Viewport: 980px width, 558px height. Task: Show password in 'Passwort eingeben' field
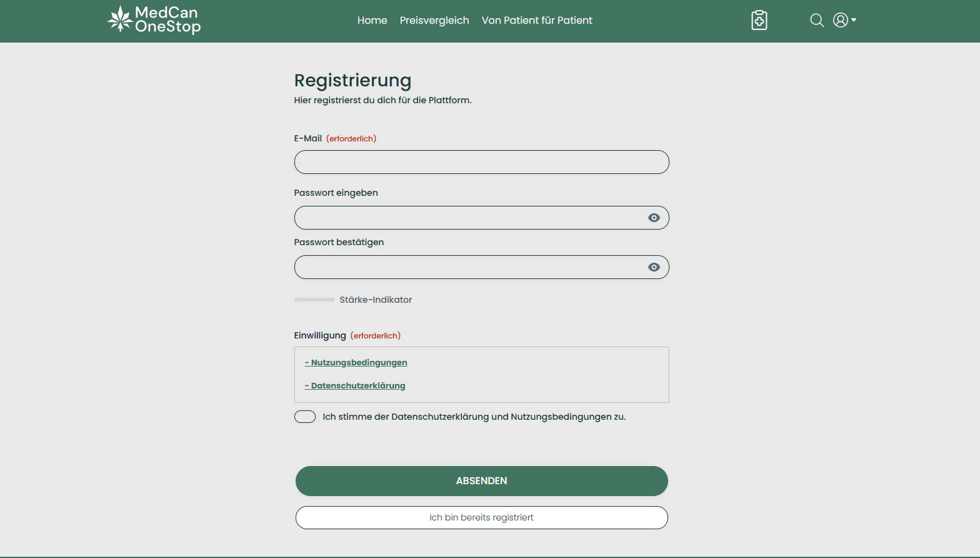pos(654,218)
